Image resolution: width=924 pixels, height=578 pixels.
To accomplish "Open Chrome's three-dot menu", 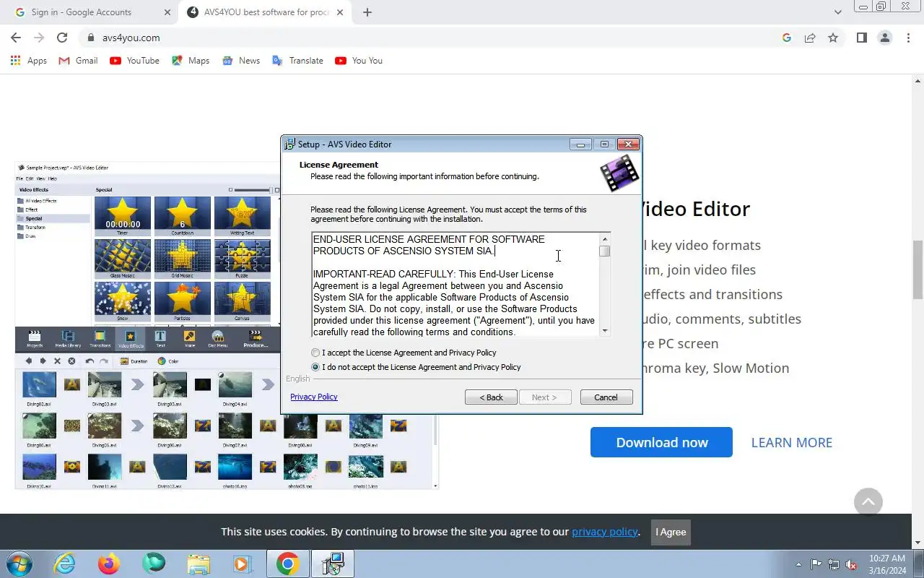I will 908,38.
